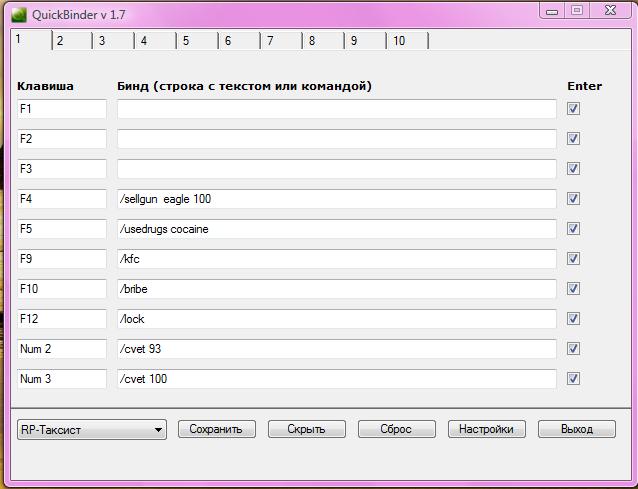
Task: Click the /kfc bind field
Action: click(x=337, y=259)
